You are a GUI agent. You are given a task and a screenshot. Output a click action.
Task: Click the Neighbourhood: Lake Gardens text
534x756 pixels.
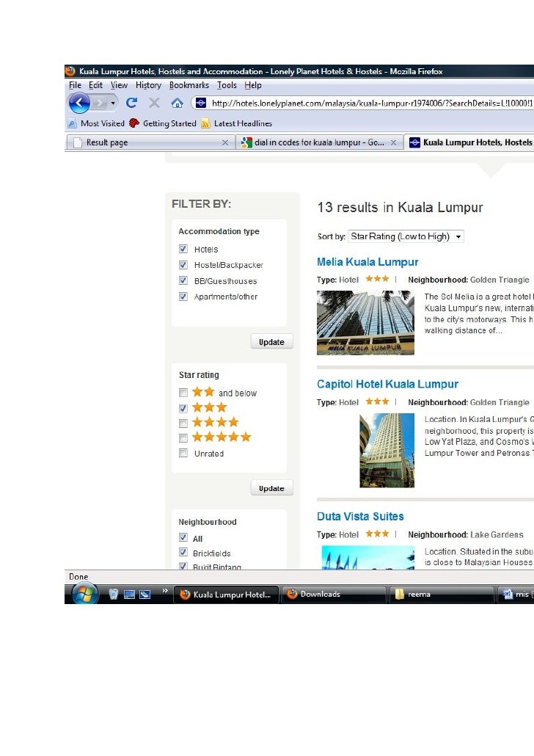pyautogui.click(x=466, y=534)
